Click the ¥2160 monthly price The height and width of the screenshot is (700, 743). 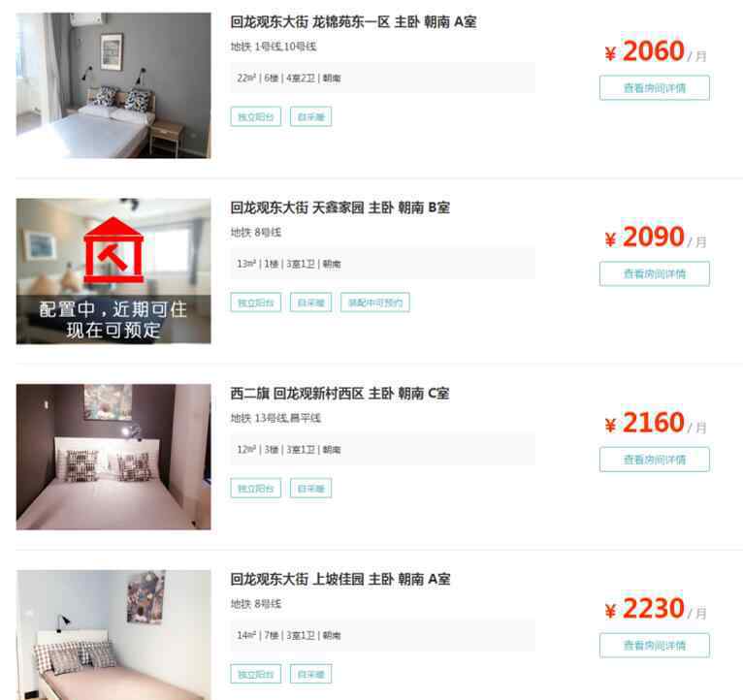coord(656,423)
